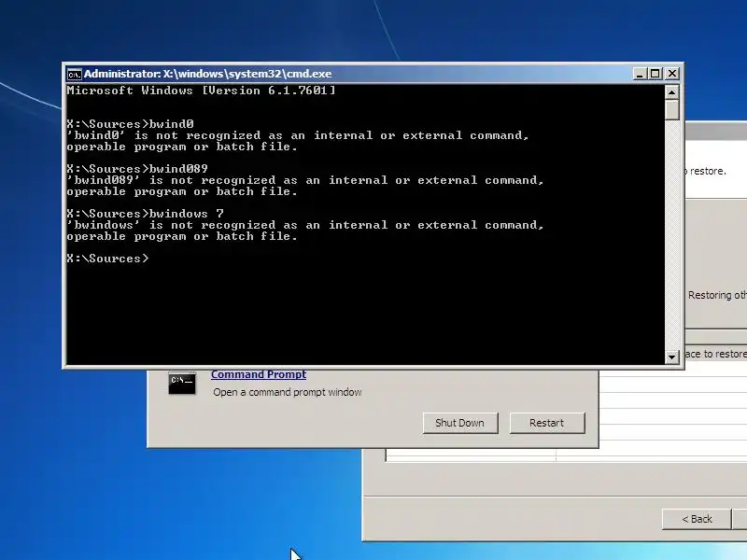747x560 pixels.
Task: Click the last empty 'X:\Sources>' prompt line
Action: [x=107, y=259]
